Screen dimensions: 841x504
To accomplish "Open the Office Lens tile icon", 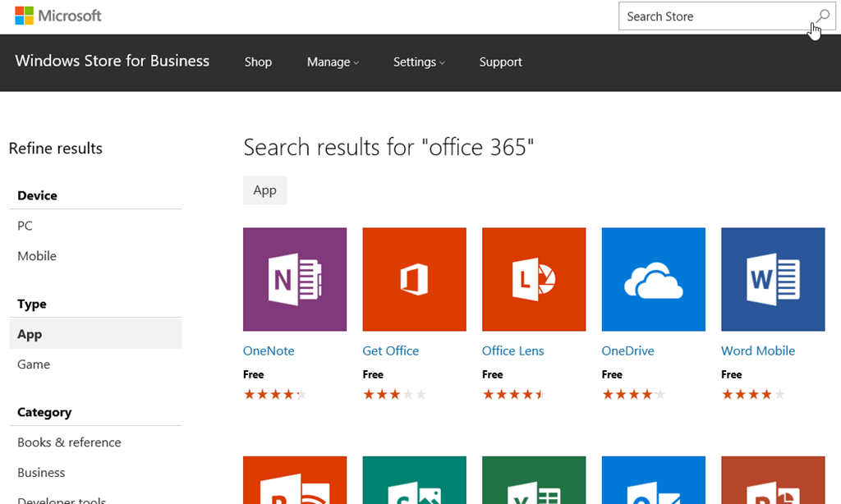I will click(x=534, y=279).
